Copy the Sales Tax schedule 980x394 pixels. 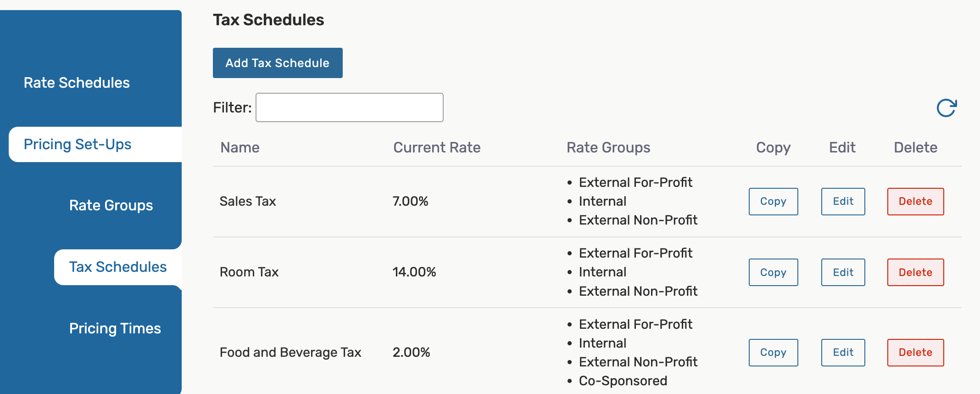(x=773, y=202)
